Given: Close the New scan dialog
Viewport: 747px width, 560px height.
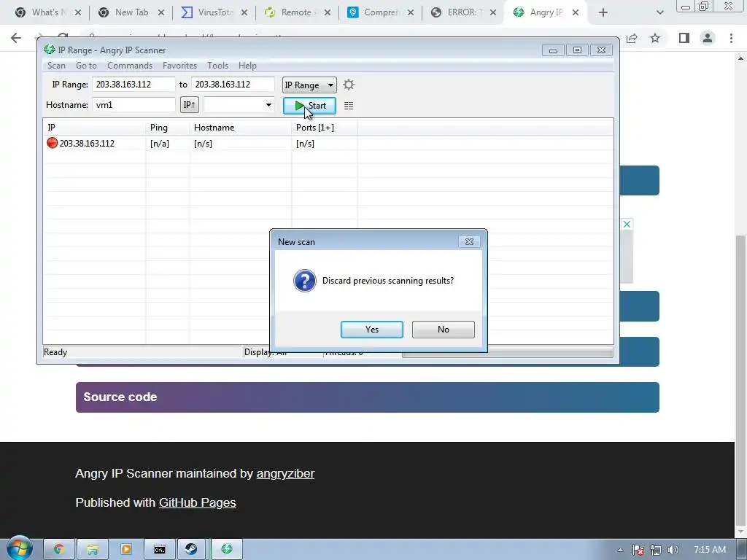Looking at the screenshot, I should point(469,242).
